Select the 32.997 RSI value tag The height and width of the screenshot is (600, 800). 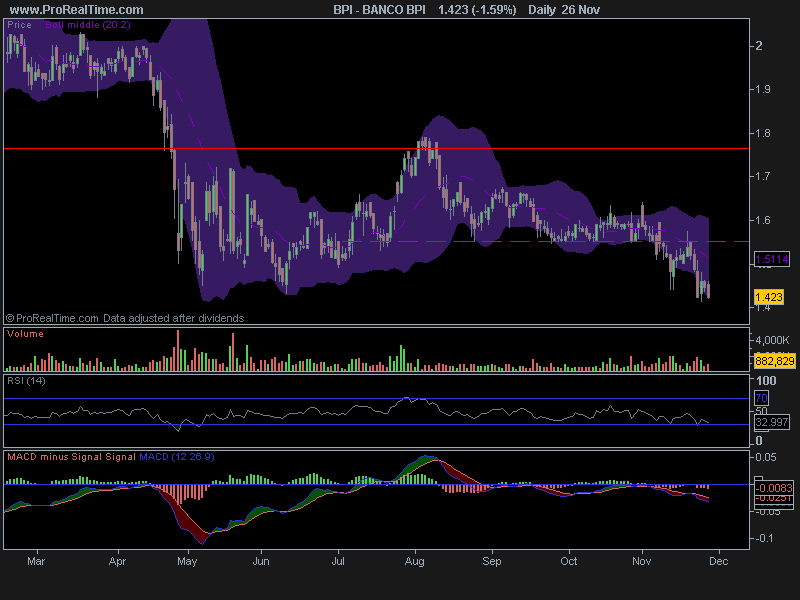coord(772,422)
